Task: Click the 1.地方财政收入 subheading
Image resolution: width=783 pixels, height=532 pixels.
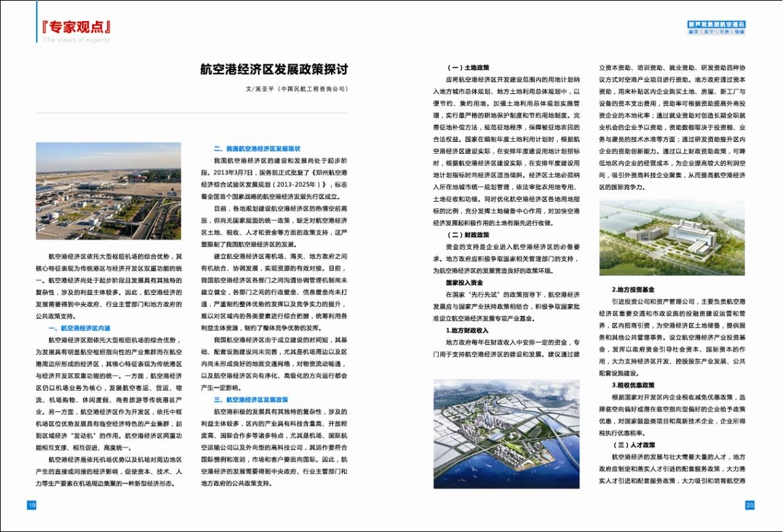Action: (467, 330)
